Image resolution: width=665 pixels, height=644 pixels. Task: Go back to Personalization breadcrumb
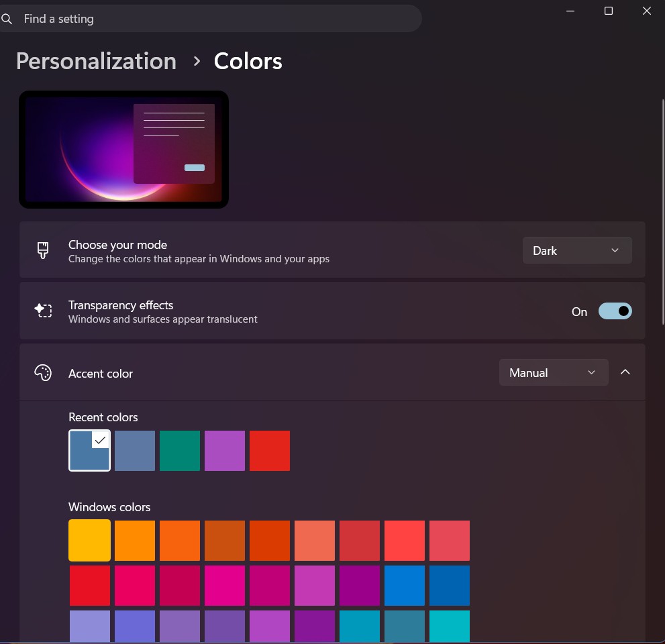tap(96, 61)
